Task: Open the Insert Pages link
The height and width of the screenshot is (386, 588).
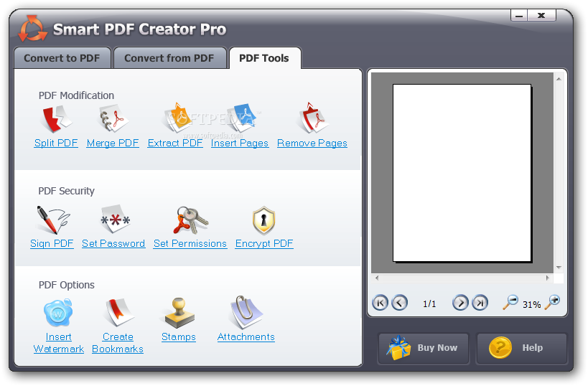Action: (240, 143)
